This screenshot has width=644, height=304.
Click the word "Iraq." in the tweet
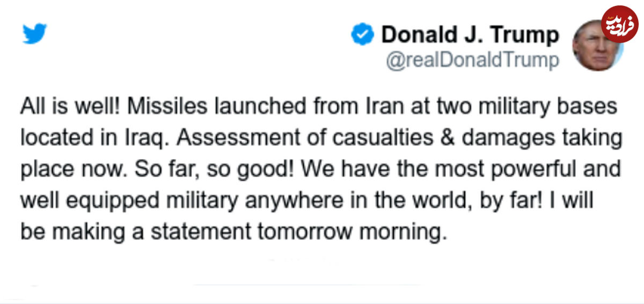pos(149,139)
